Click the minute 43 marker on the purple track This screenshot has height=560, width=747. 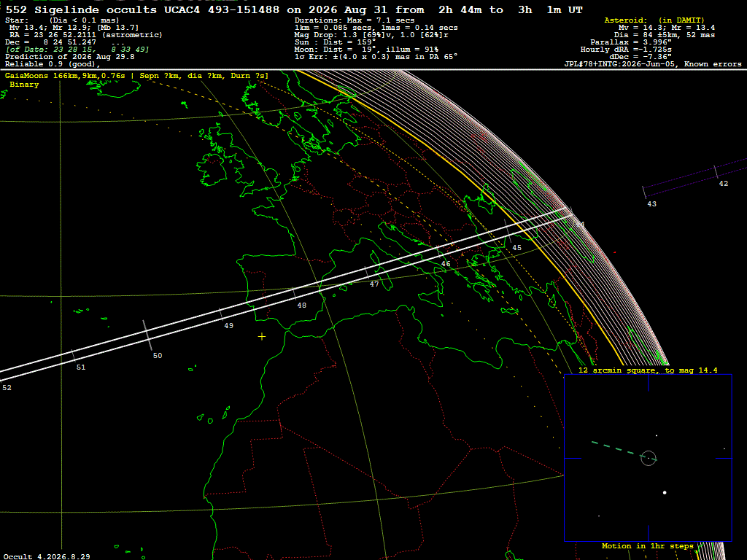[651, 204]
